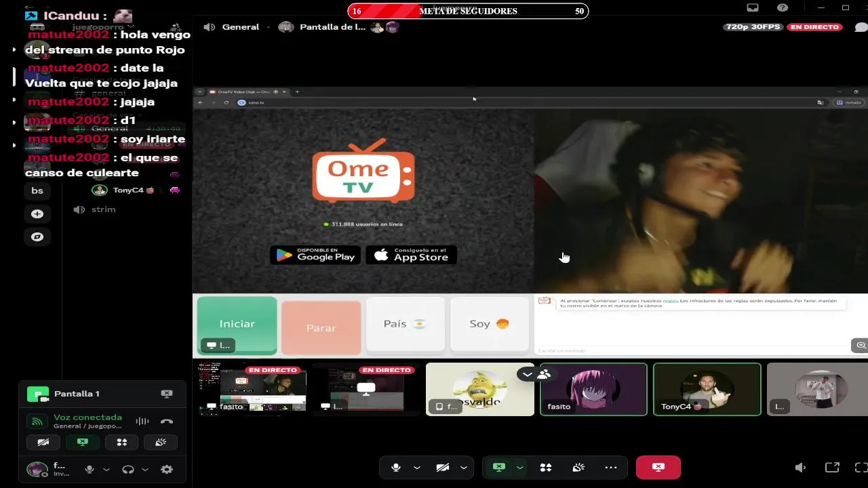Select TonyC4 participant tile
This screenshot has width=868, height=488.
(x=707, y=389)
